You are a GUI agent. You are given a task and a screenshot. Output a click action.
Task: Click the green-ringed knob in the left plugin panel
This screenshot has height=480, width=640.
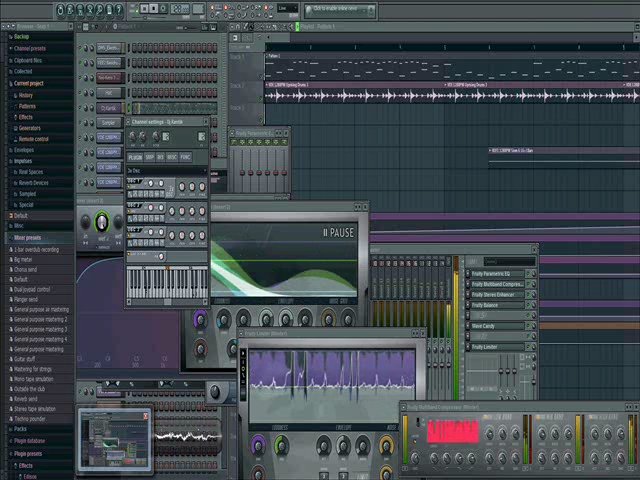point(101,222)
